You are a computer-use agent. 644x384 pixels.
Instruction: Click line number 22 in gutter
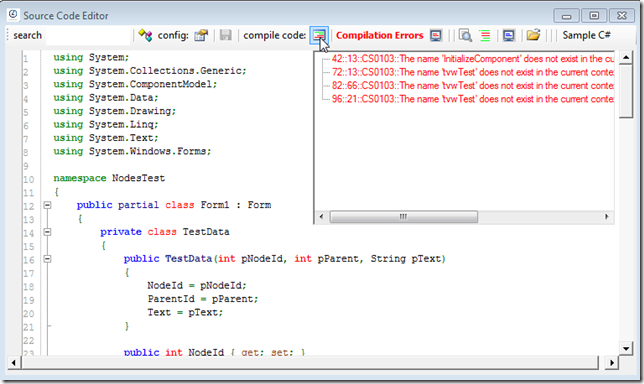coord(28,340)
